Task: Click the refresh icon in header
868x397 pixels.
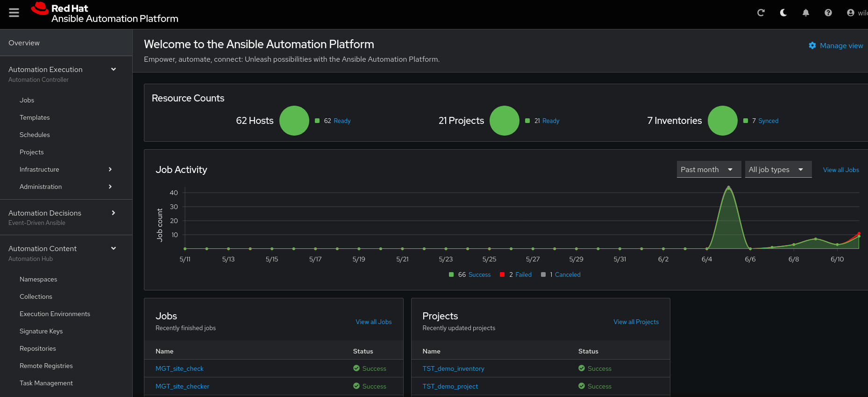Action: [x=761, y=13]
